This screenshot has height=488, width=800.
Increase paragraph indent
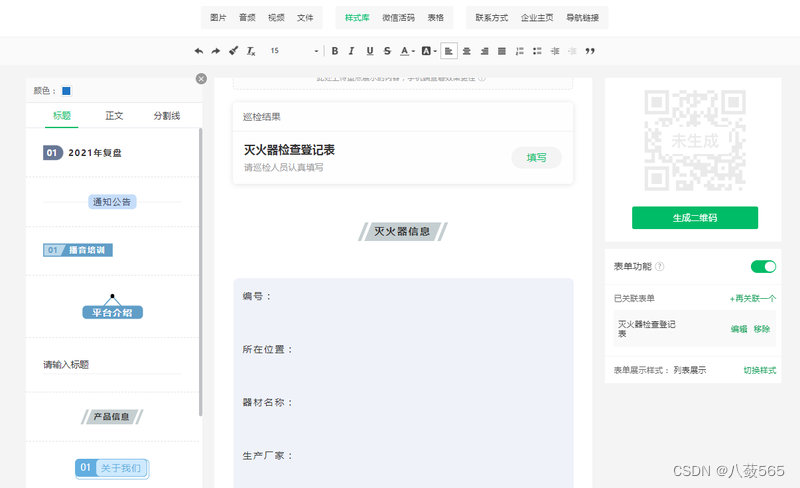point(555,51)
